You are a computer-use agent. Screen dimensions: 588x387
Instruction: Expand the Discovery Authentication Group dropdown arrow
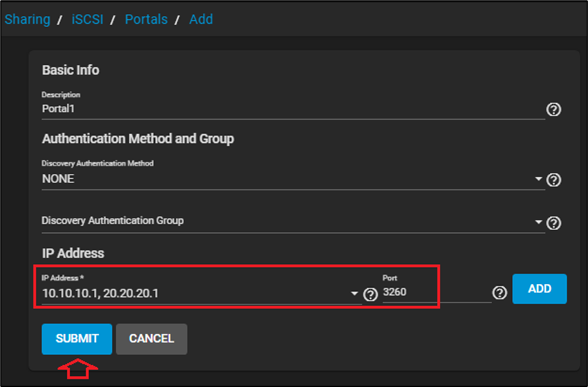tap(538, 222)
